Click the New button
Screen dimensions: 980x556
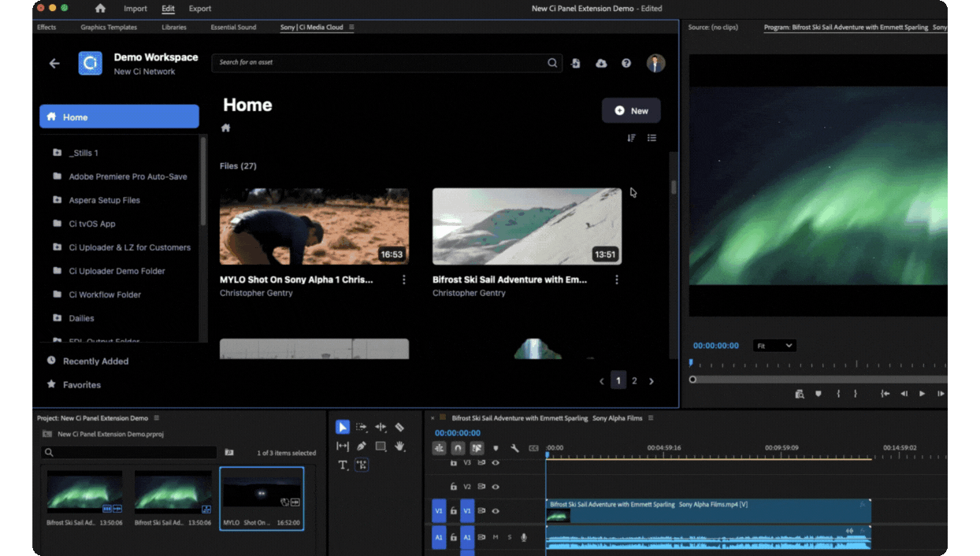point(631,111)
